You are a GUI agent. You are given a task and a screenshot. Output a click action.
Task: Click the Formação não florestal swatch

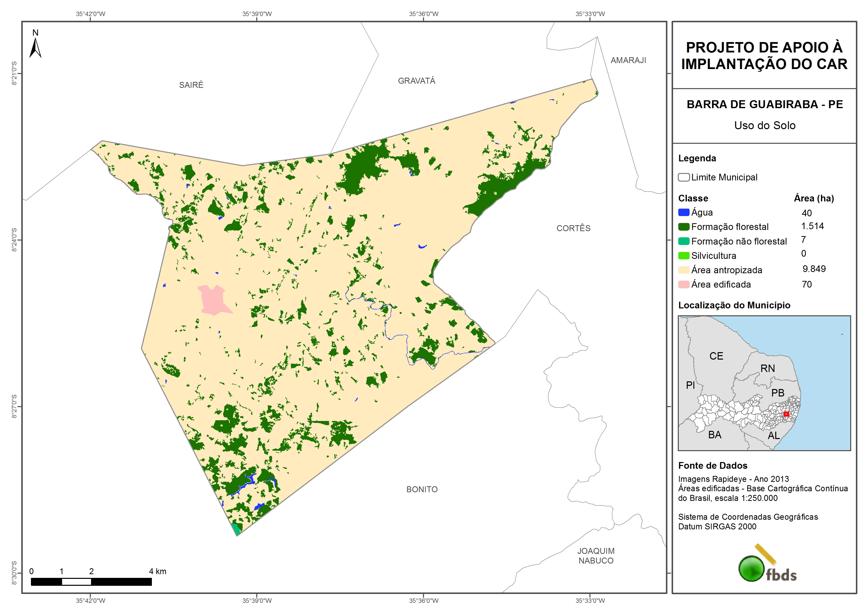point(683,241)
